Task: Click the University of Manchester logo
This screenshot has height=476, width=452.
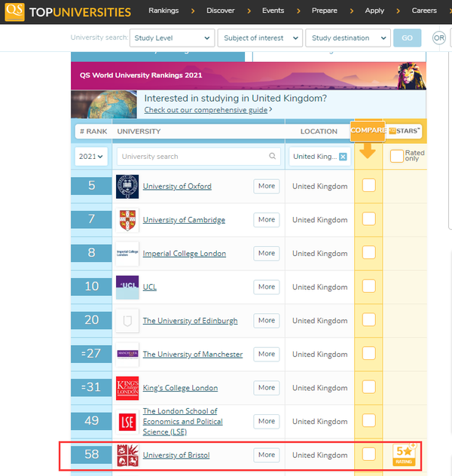Action: 127,354
